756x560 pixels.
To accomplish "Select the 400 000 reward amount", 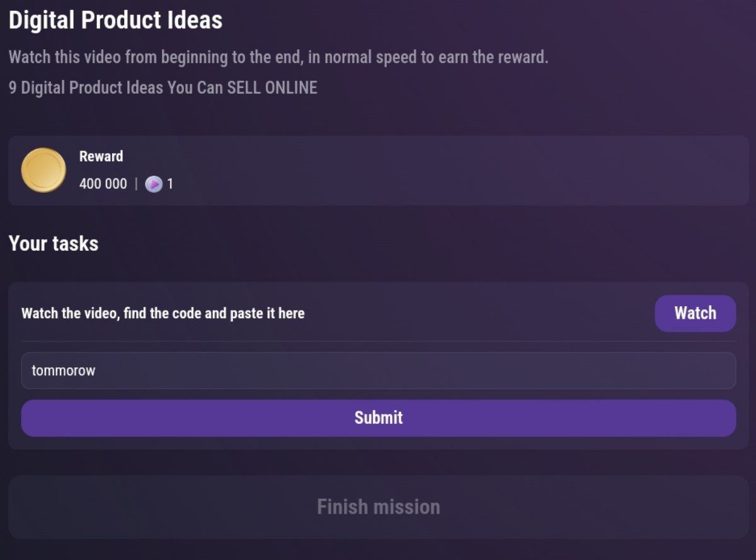I will click(x=102, y=184).
